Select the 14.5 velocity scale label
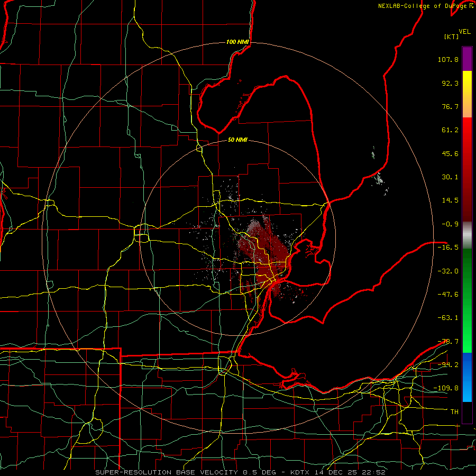The image size is (476, 476). coord(450,200)
